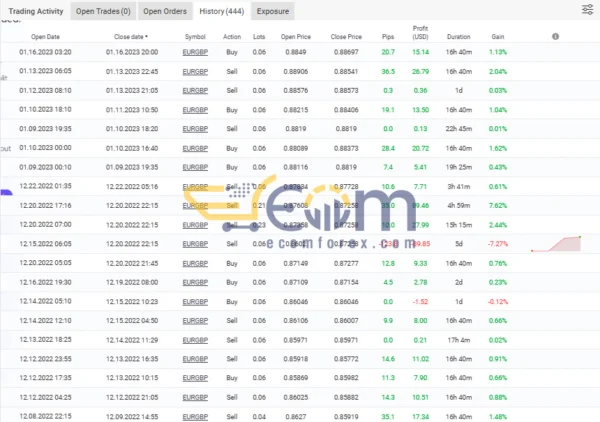Screen dimensions: 600x422
Task: Open EURGBP link in 01.10.2023 00:00 row
Action: [x=195, y=148]
